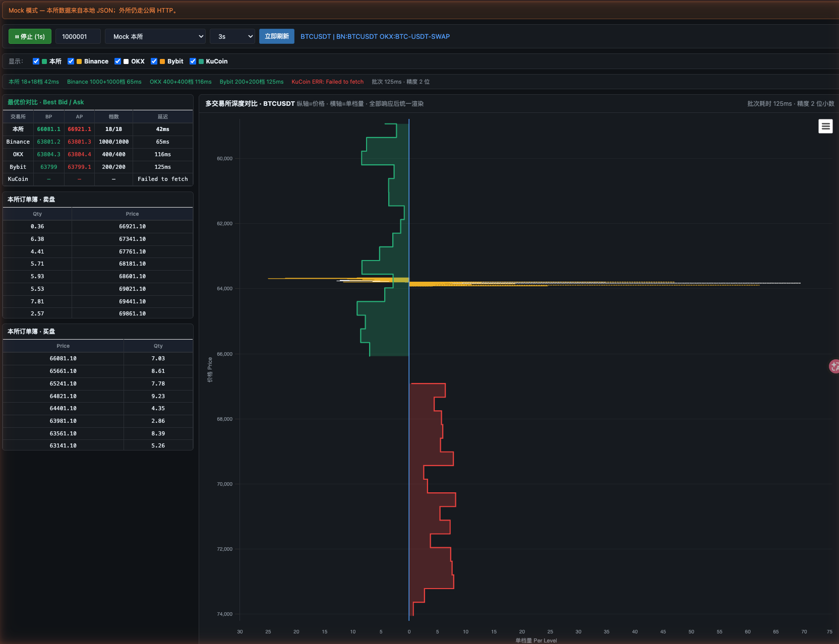Disable the KuCoin display checkbox
The image size is (839, 644).
193,61
